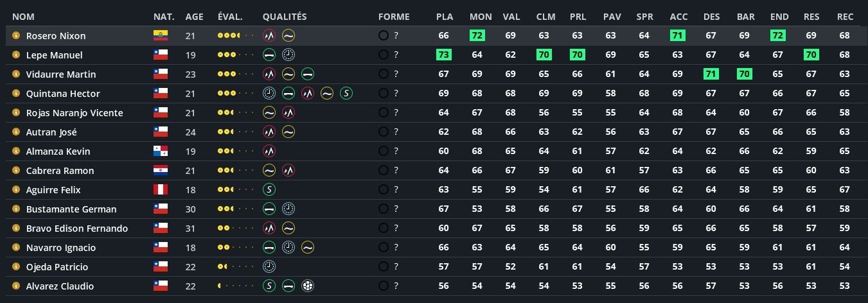Screen dimensions: 868x303
Task: Click the NOM column header
Action: 23,17
